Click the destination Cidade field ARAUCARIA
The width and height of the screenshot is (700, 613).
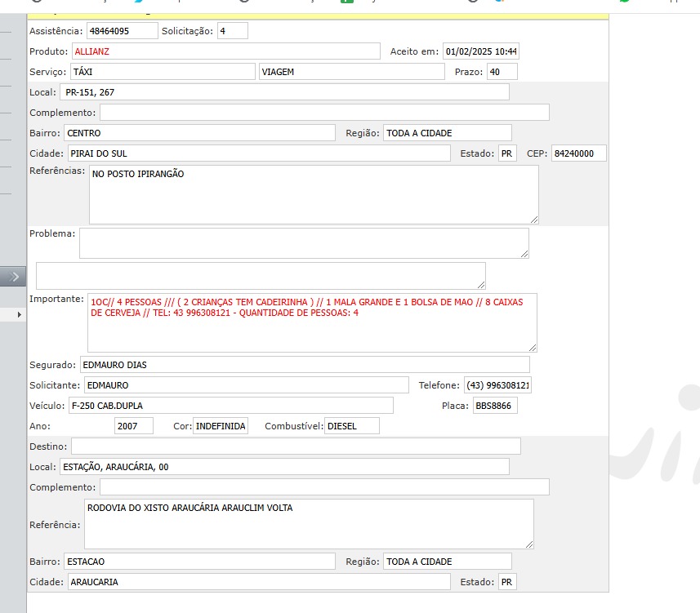click(x=259, y=582)
